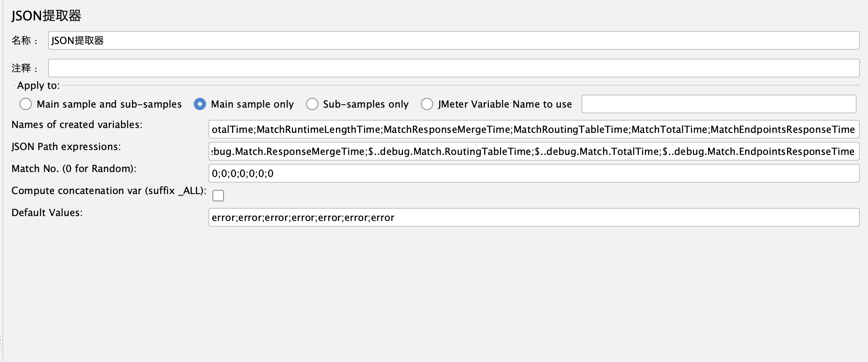Focus the JSON Path expressions field
This screenshot has height=362, width=868.
[x=489, y=151]
